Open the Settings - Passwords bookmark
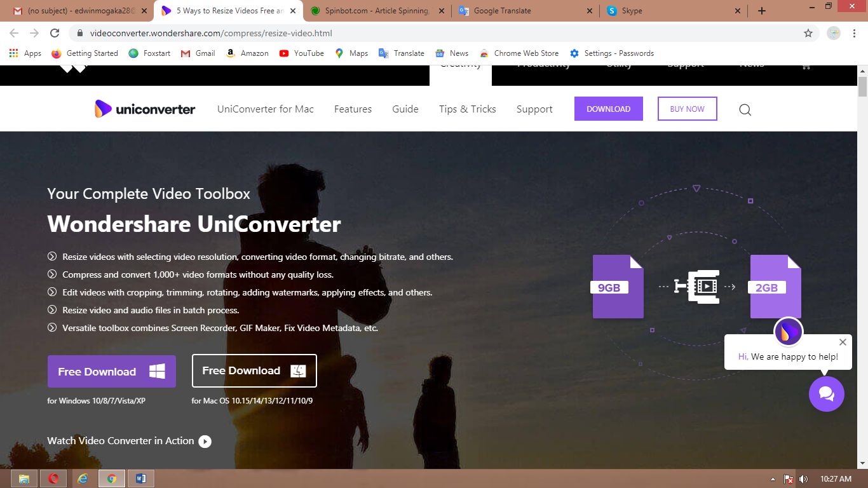Viewport: 868px width, 488px height. (x=611, y=53)
